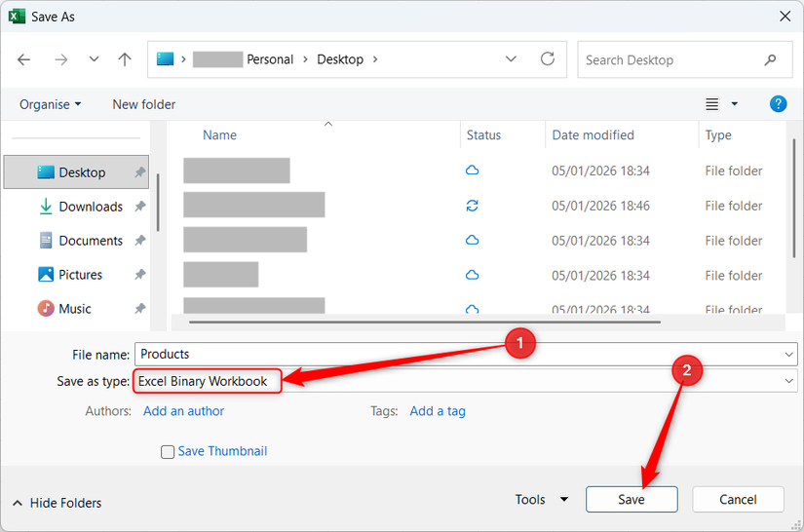Unpin Downloads using its pin icon
Viewport: 804px width, 532px height.
pos(139,207)
